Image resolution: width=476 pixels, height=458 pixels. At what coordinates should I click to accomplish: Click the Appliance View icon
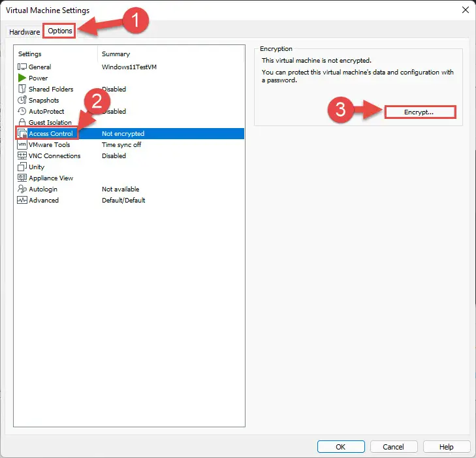click(22, 178)
